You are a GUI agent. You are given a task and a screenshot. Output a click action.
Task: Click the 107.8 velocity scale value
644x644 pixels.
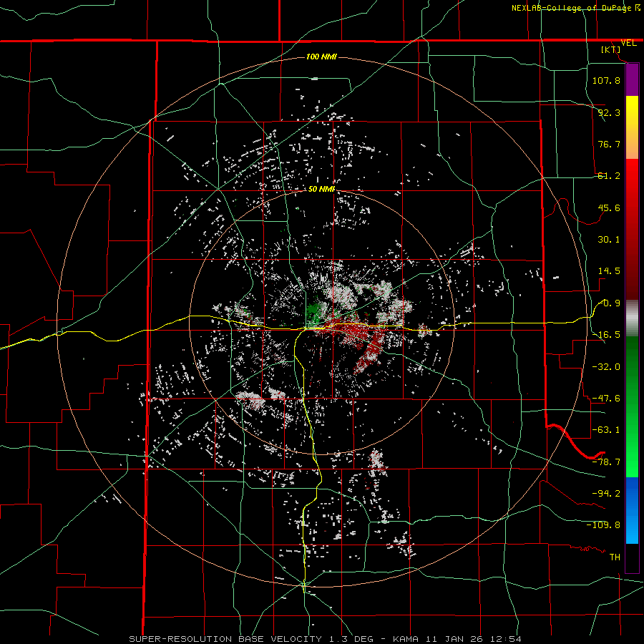tap(606, 80)
